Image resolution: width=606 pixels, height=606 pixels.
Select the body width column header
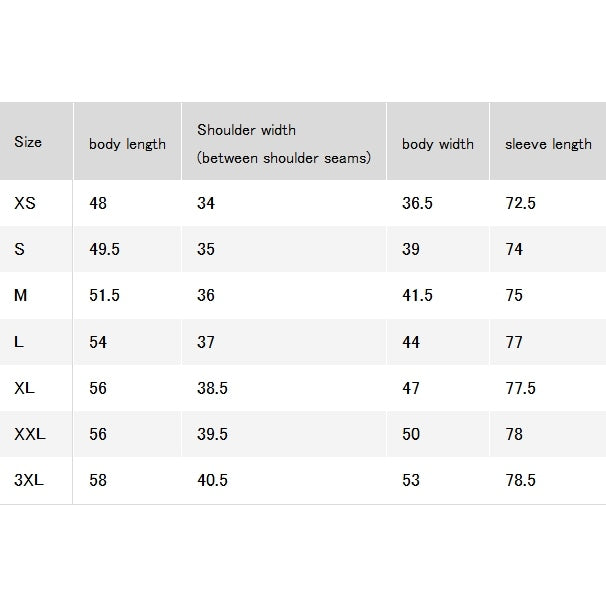pyautogui.click(x=437, y=144)
